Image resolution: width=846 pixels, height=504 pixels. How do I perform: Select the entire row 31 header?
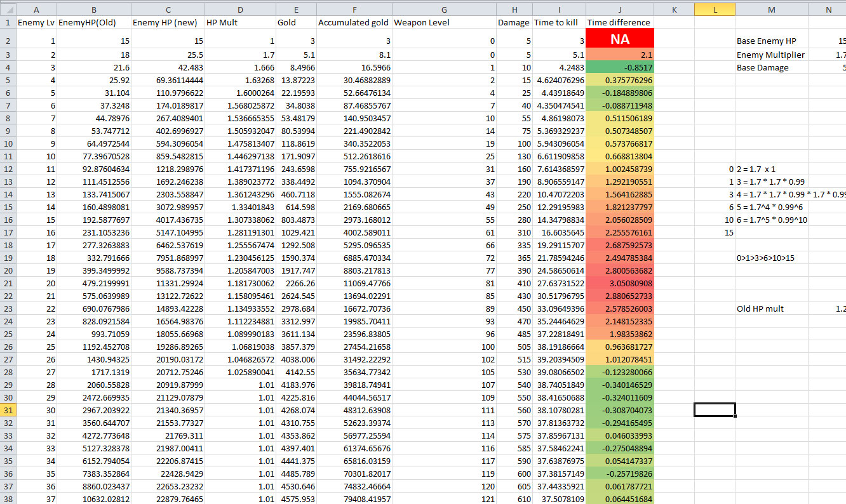8,410
